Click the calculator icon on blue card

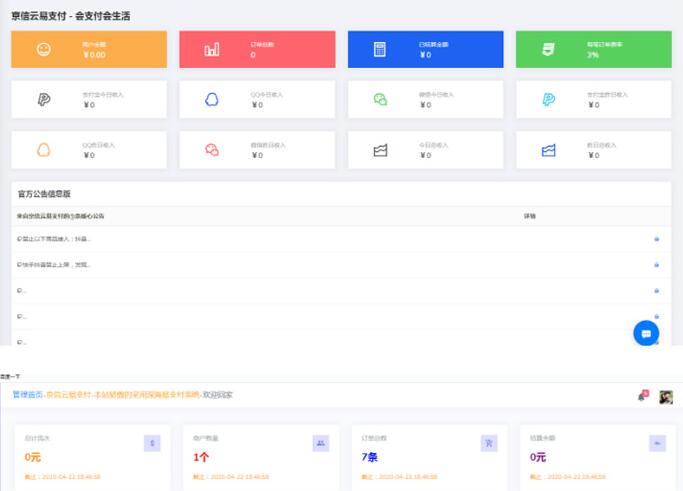tap(380, 50)
